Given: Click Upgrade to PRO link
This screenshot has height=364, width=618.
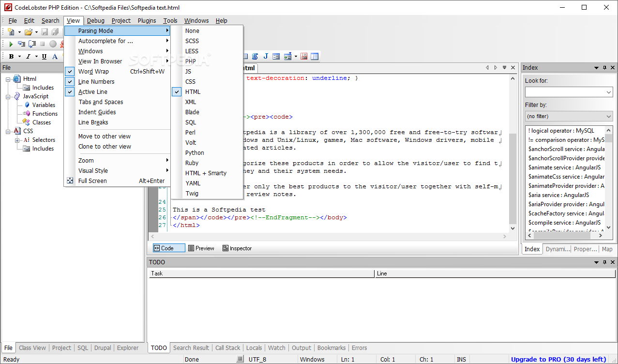Looking at the screenshot, I should click(558, 359).
